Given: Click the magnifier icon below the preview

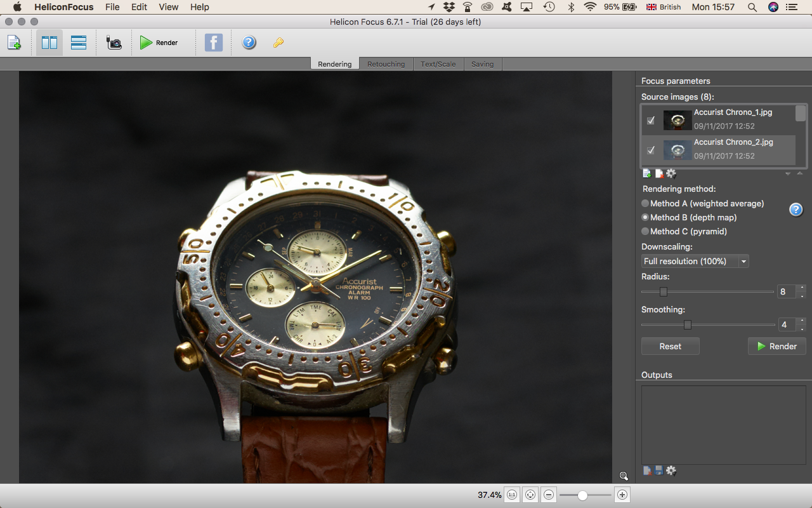Looking at the screenshot, I should (624, 476).
